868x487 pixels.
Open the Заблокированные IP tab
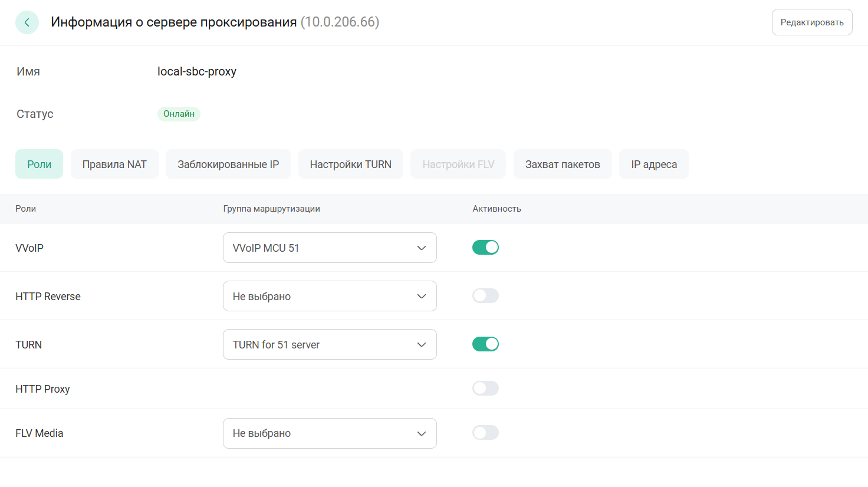click(x=228, y=164)
